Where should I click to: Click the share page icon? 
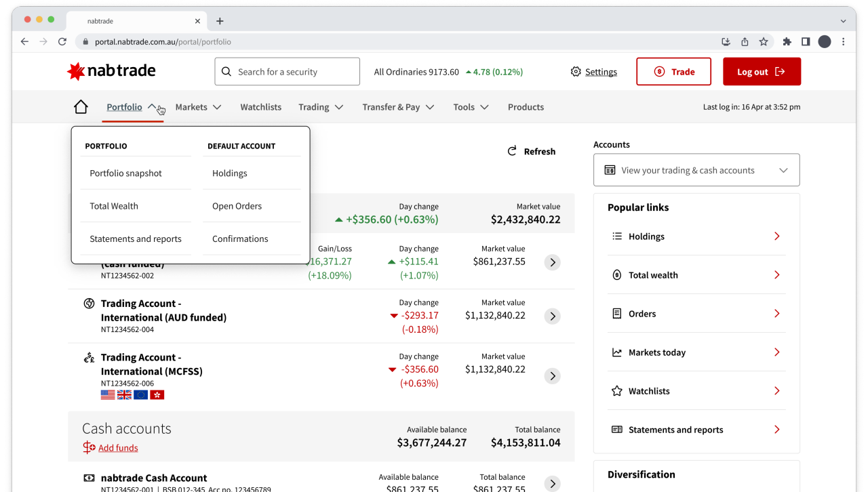pos(745,41)
